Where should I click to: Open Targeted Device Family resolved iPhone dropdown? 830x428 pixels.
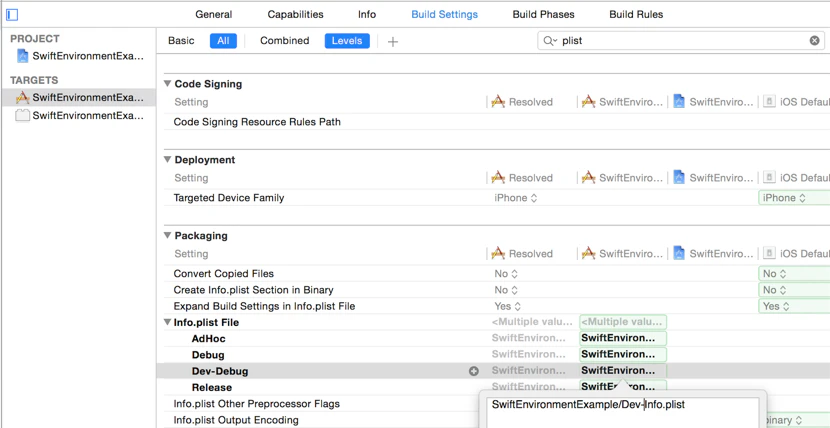516,198
